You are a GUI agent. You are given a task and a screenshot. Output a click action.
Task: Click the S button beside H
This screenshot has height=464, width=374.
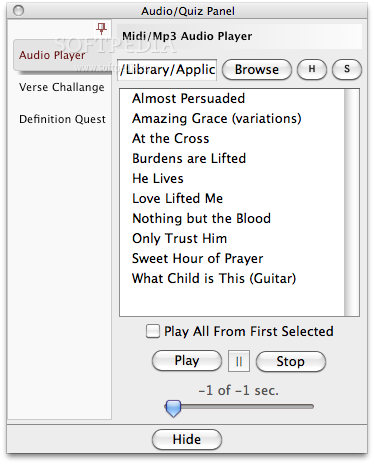[x=347, y=69]
